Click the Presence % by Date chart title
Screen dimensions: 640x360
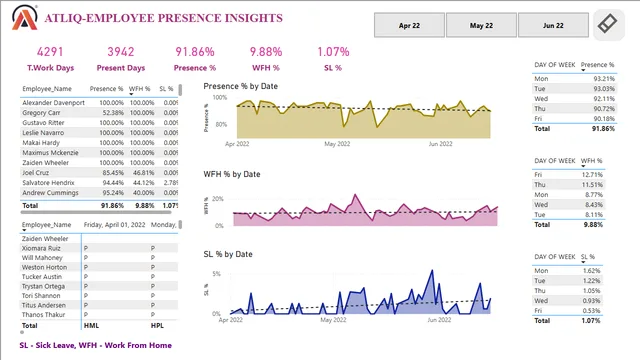coord(240,86)
